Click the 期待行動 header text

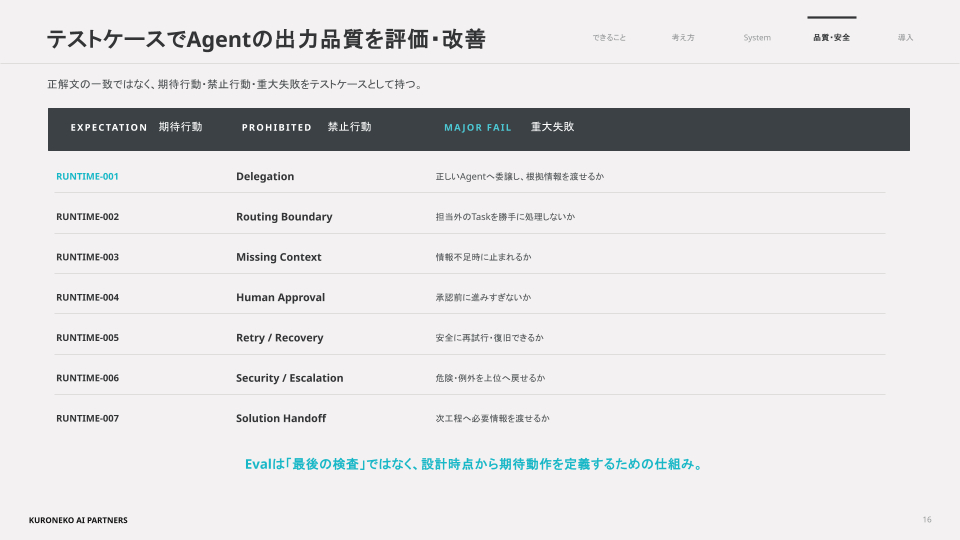[x=180, y=127]
